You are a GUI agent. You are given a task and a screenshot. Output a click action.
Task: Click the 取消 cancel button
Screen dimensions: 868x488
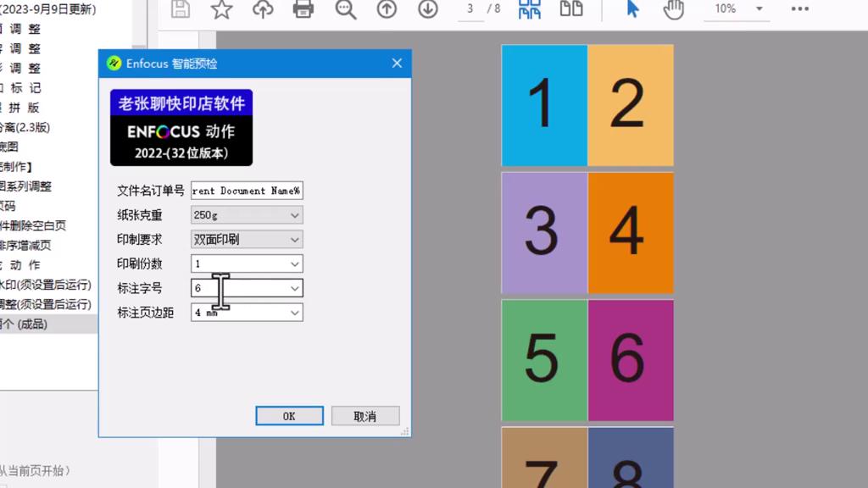pos(364,416)
